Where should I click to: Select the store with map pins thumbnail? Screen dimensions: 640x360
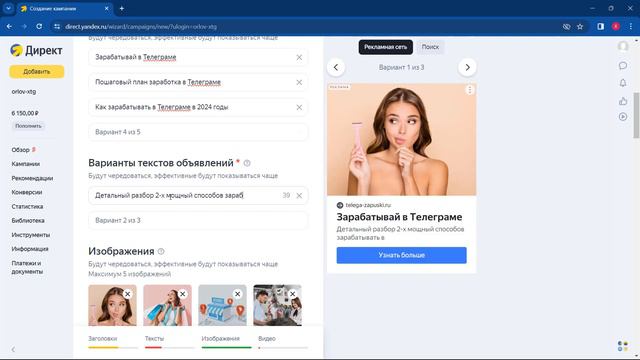coord(222,305)
